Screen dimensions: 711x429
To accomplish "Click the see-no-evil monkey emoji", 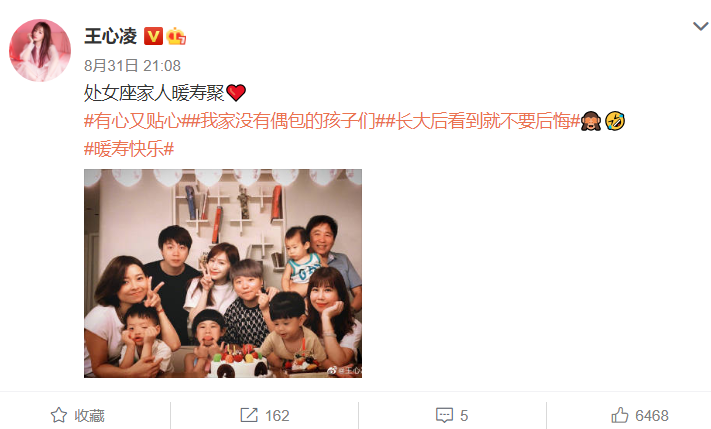I will [x=591, y=121].
